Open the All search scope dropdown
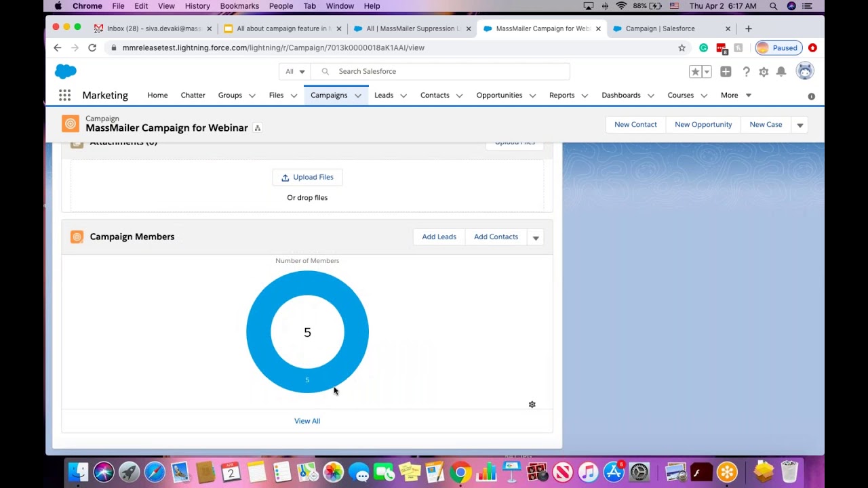 [x=295, y=71]
